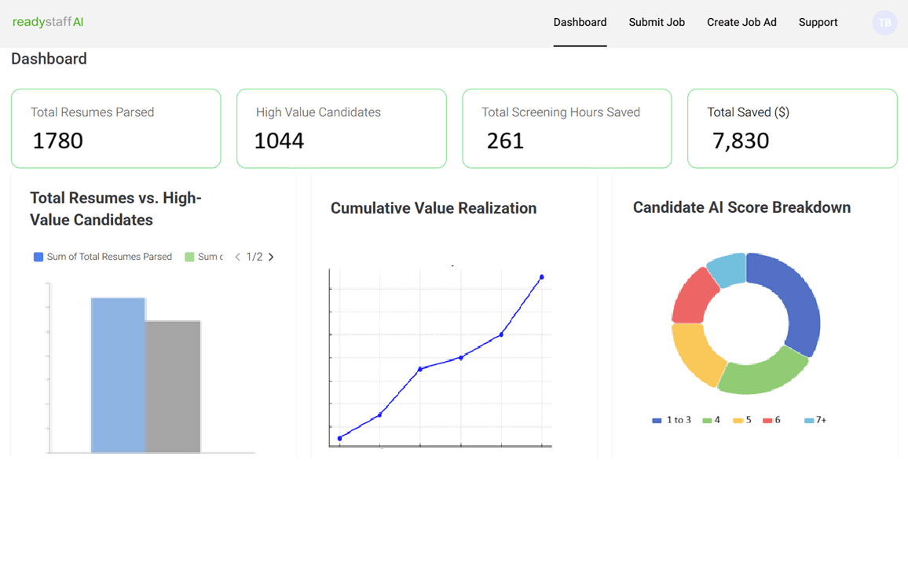
Task: Click the readystaff AI logo
Action: 48,22
